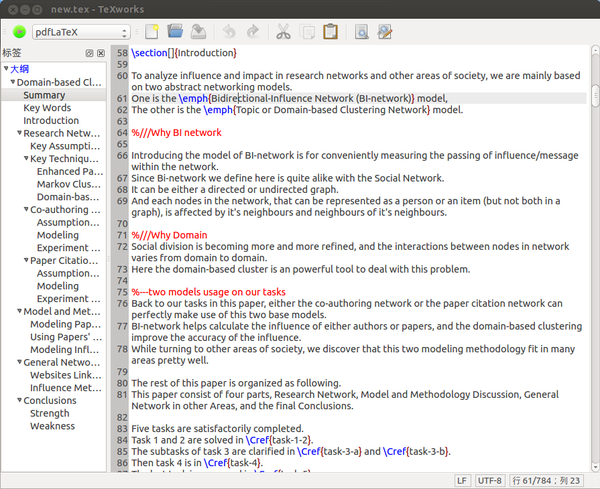The height and width of the screenshot is (489, 600).
Task: Create a new document with New icon
Action: (152, 32)
